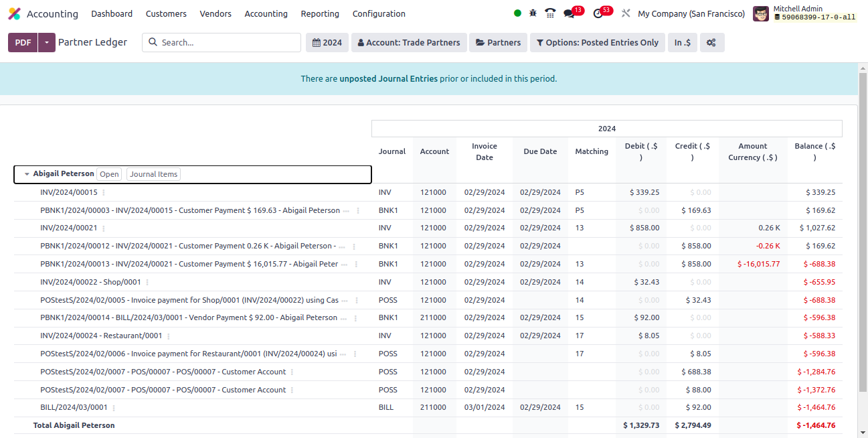Select the BILL/2024/03/0001 line name
The height and width of the screenshot is (438, 868).
74,407
